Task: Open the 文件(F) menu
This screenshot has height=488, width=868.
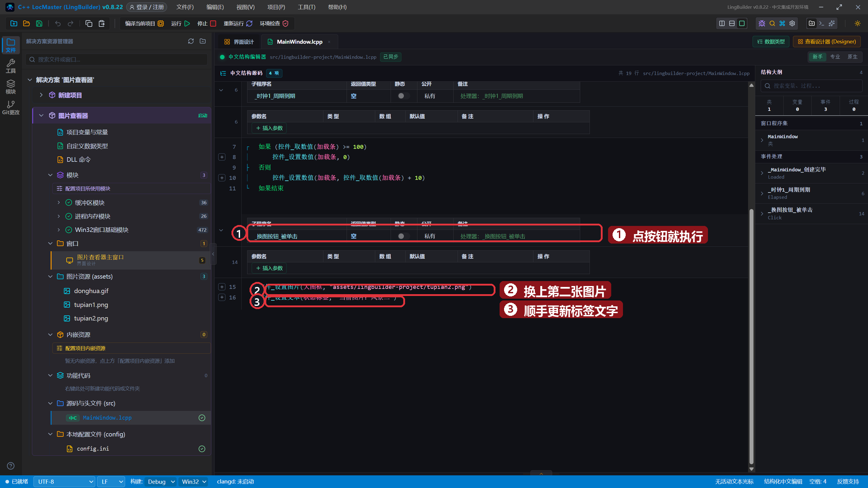Action: [185, 7]
